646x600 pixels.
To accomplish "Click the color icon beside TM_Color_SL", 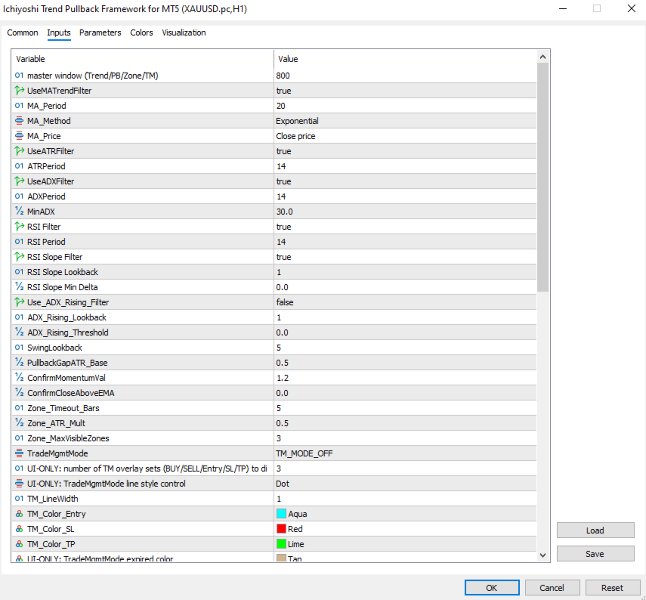I will (19, 529).
